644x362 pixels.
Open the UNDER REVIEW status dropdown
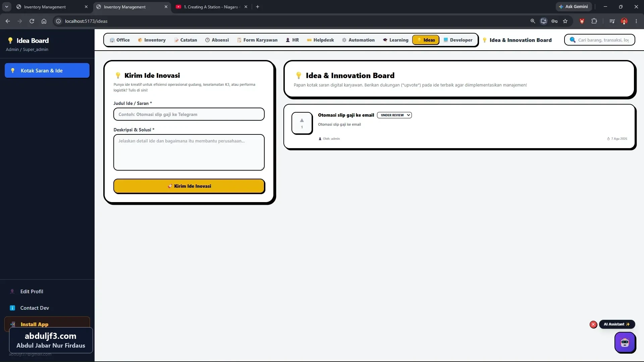pyautogui.click(x=394, y=115)
